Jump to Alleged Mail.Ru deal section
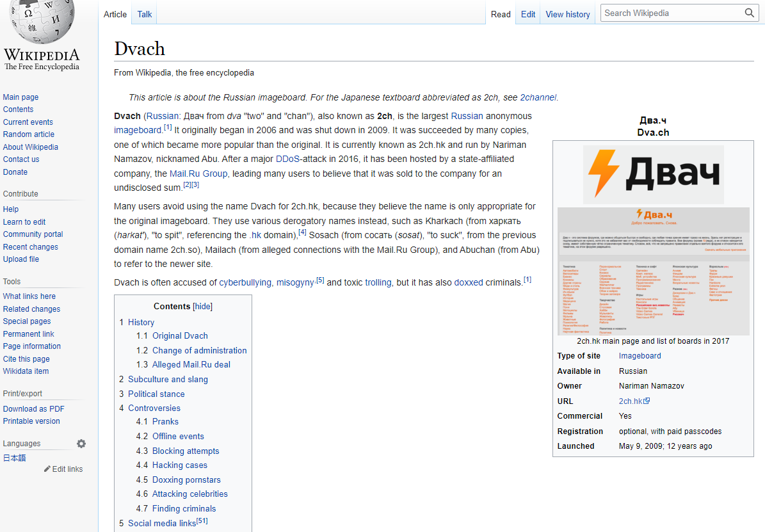Screen dimensions: 765x532 click(191, 365)
